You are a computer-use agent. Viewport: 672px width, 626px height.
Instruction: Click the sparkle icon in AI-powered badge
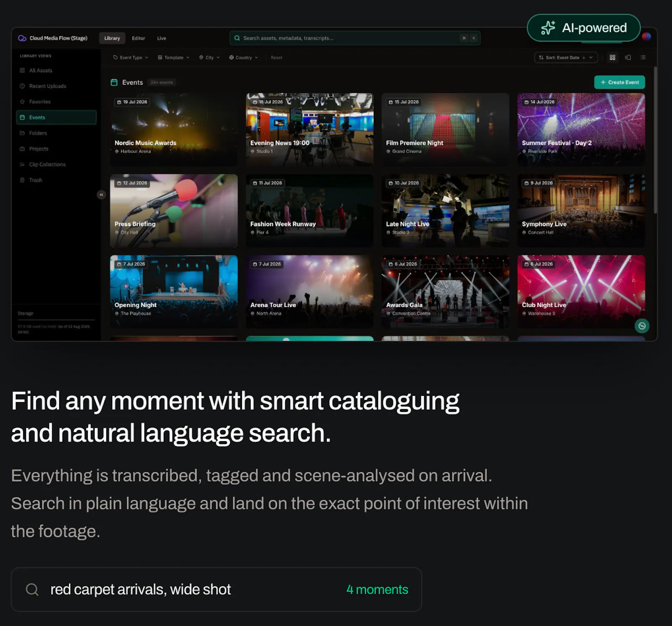(548, 28)
